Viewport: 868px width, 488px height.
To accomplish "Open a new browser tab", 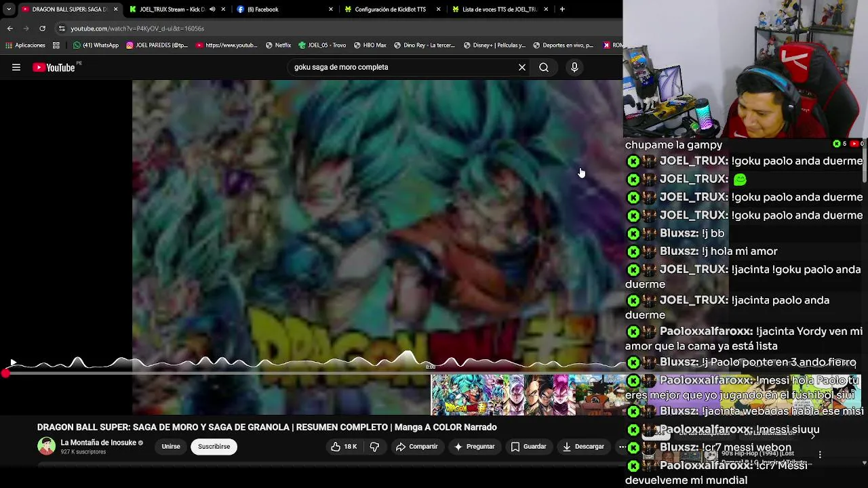I will click(562, 9).
